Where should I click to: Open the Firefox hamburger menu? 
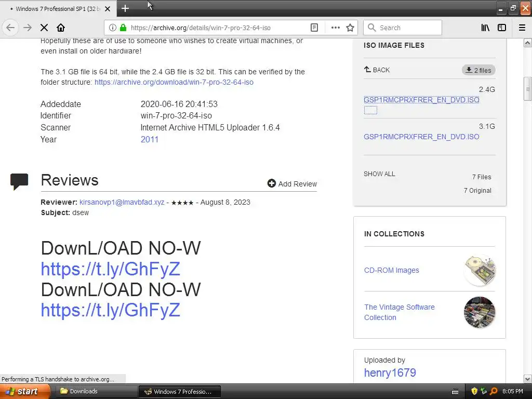[x=522, y=28]
